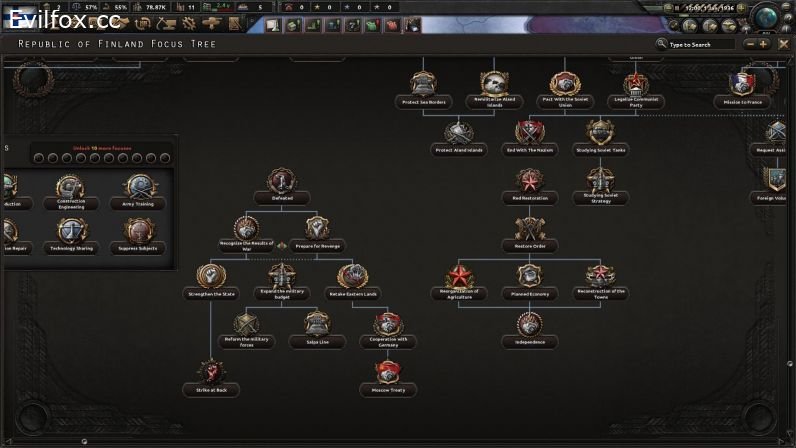
Task: Select the Planned Economy focus
Action: pos(529,277)
